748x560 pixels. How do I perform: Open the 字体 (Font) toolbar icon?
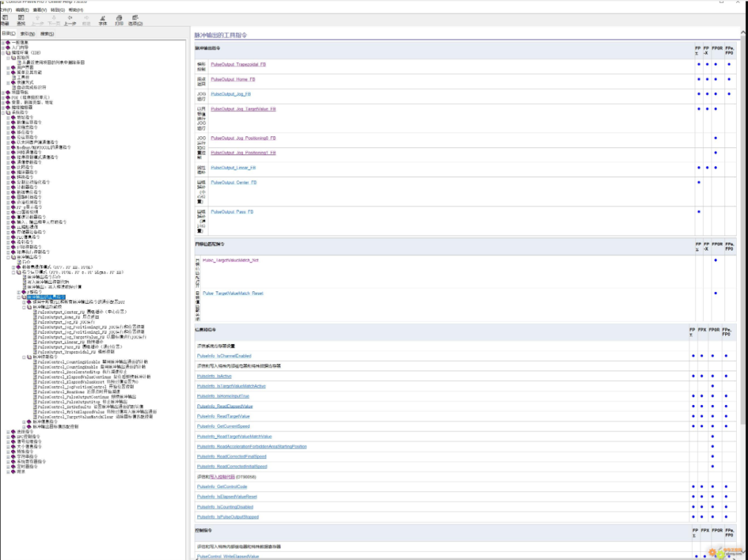pos(103,19)
